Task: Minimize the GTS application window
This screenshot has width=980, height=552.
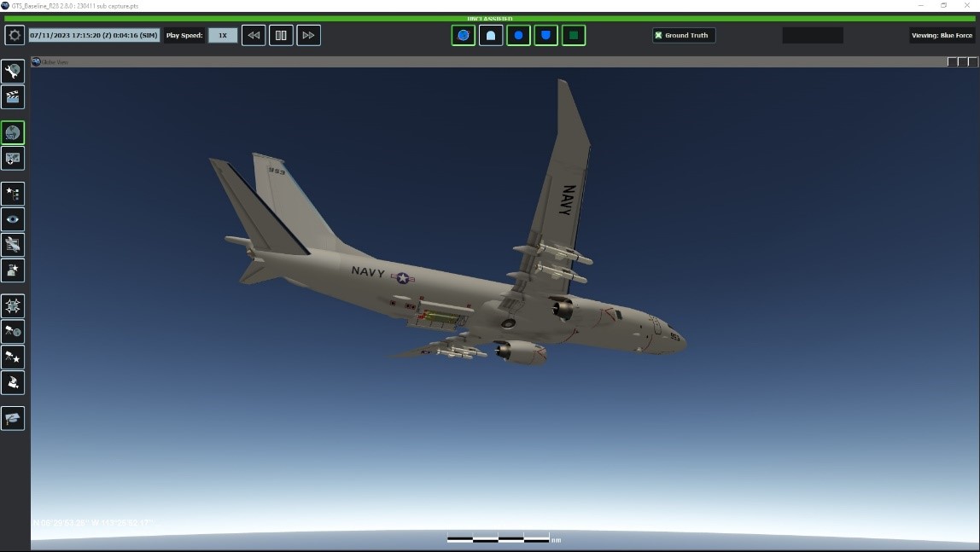Action: 921,6
